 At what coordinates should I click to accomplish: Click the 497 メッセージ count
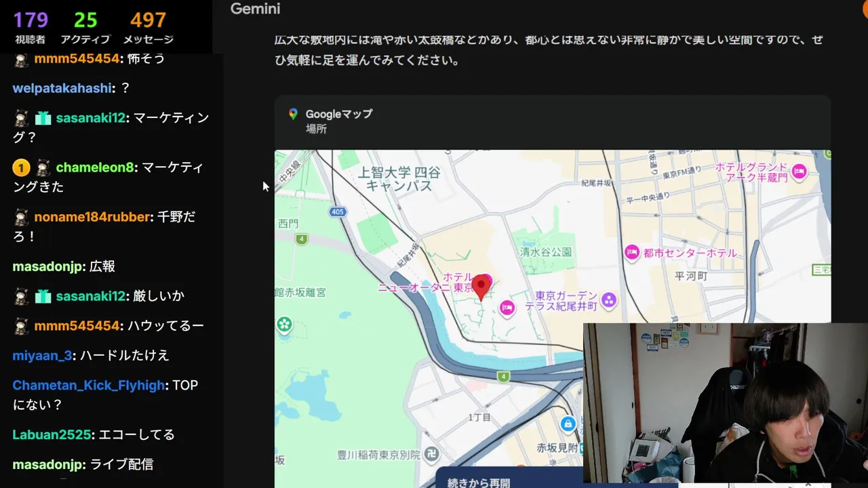point(148,27)
